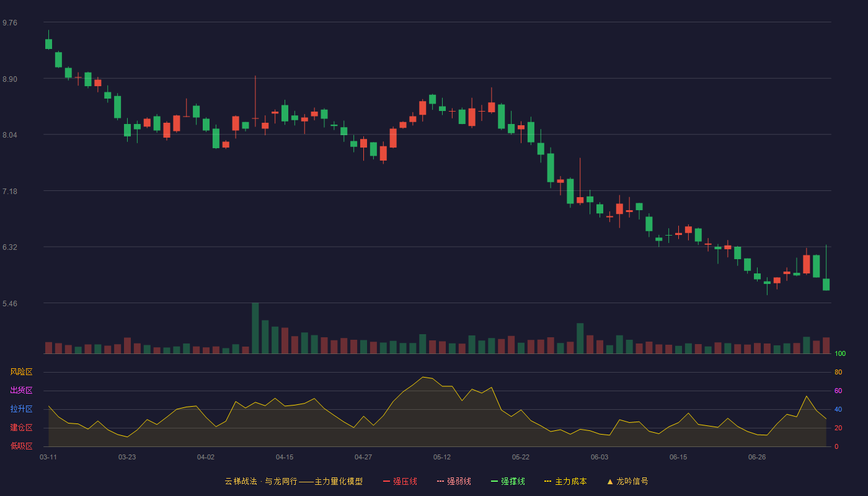Toggle the 主力成本 legend series
This screenshot has height=496, width=868.
(565, 481)
